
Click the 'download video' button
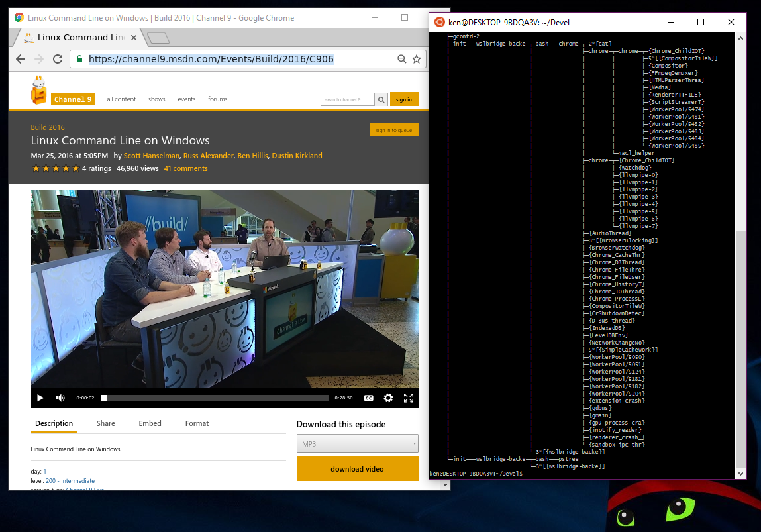click(x=357, y=469)
